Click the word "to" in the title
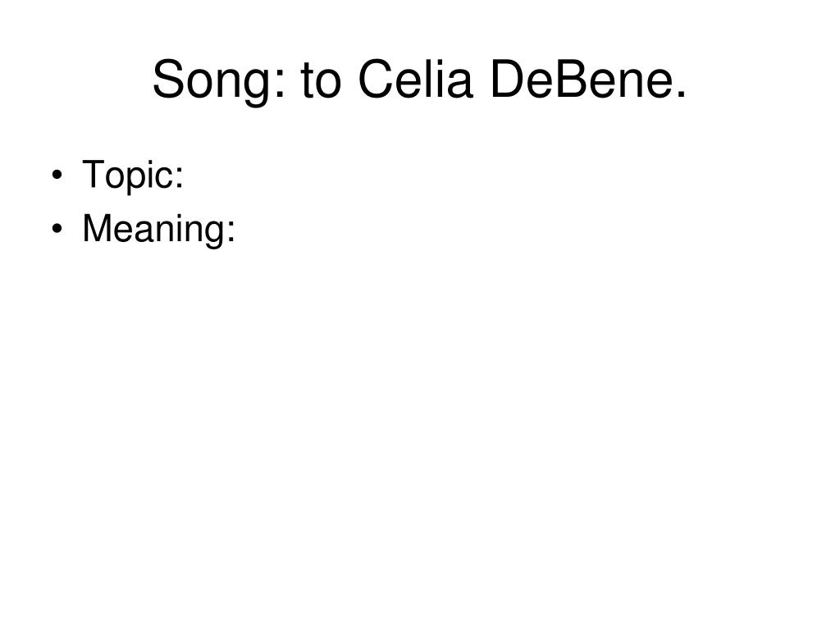This screenshot has height=630, width=840. [321, 80]
